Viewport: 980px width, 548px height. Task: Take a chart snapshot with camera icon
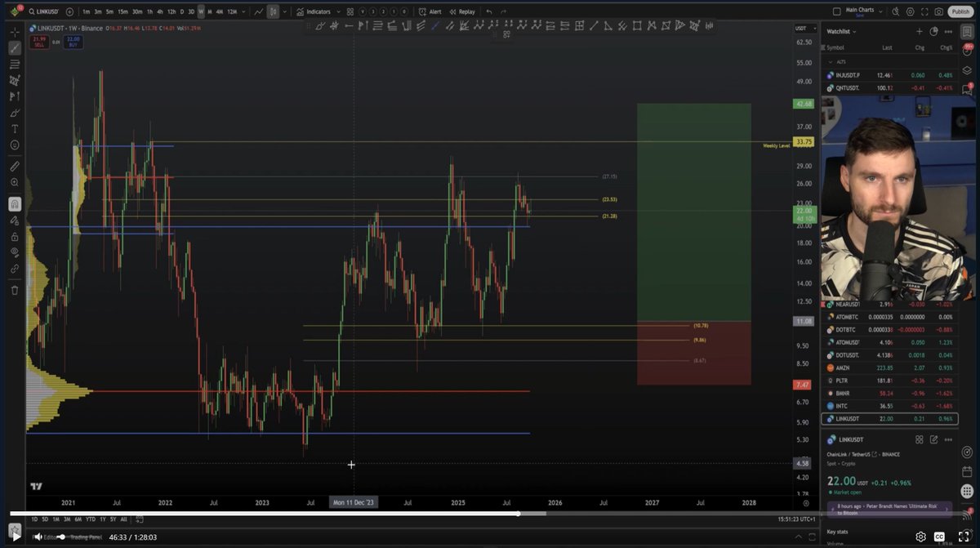[939, 11]
